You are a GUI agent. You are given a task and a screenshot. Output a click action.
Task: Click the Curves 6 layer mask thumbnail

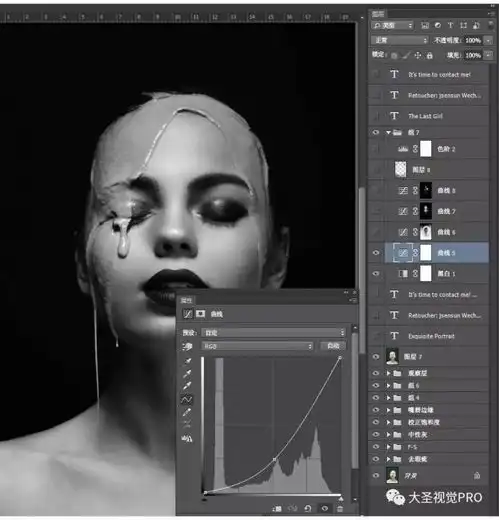coord(426,232)
